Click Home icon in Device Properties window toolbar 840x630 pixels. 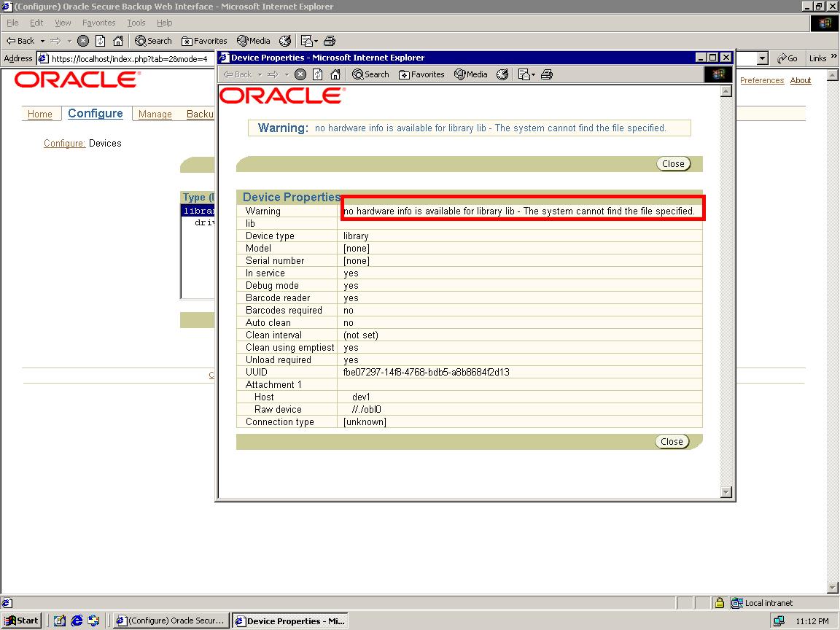click(335, 74)
